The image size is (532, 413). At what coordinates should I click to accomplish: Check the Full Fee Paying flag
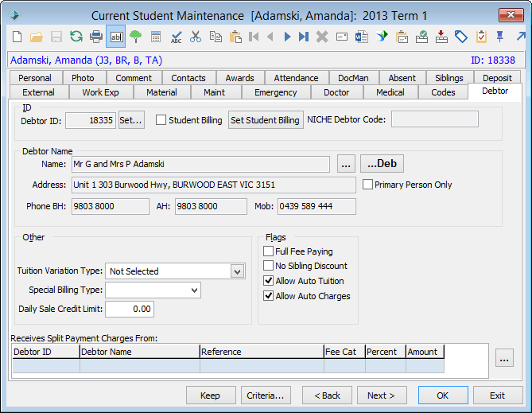coord(268,251)
